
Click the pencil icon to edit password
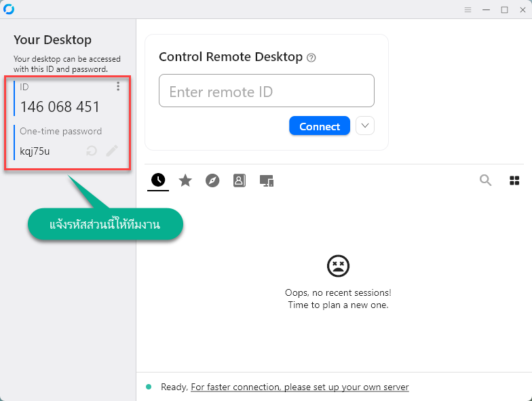tap(111, 151)
